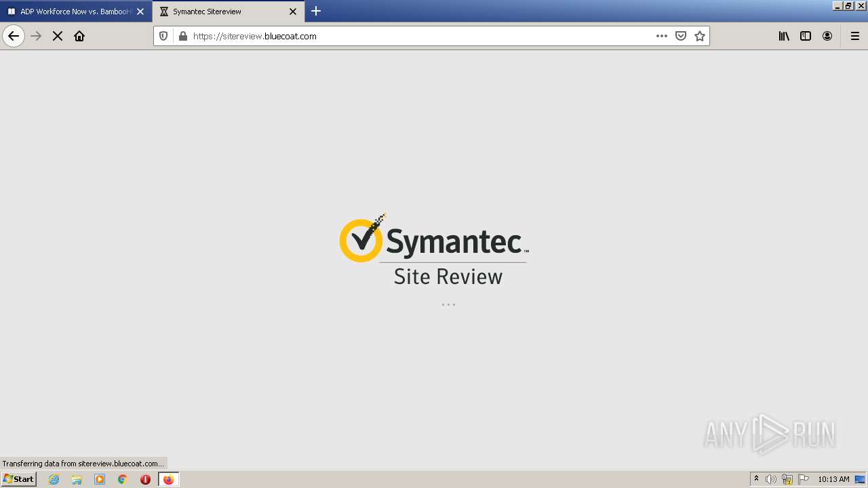Open the Firefox hamburger menu
The width and height of the screenshot is (868, 488).
pyautogui.click(x=855, y=36)
